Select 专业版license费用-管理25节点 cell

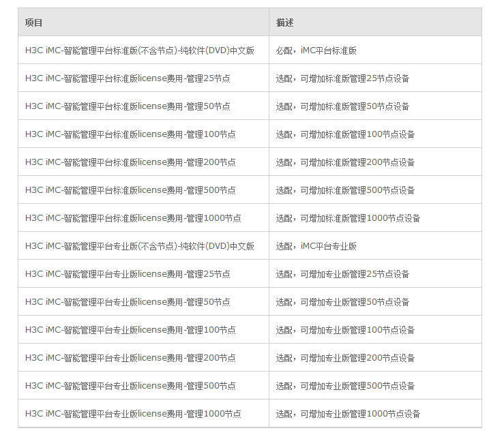pos(143,274)
